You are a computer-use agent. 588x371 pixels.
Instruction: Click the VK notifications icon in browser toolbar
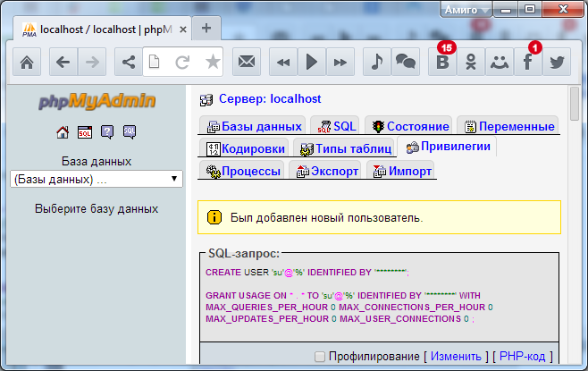[441, 62]
